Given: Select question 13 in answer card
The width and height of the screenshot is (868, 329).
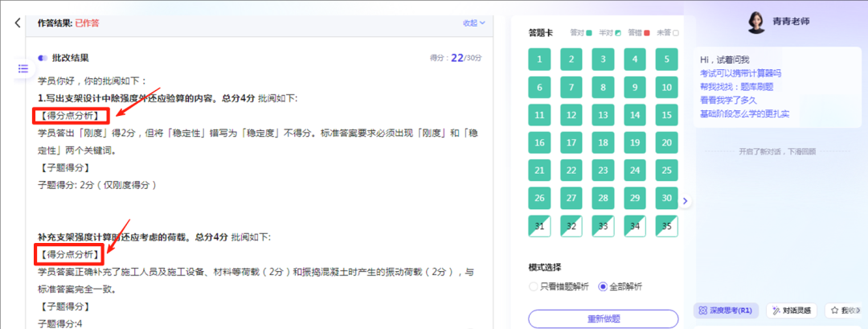Looking at the screenshot, I should tap(603, 115).
